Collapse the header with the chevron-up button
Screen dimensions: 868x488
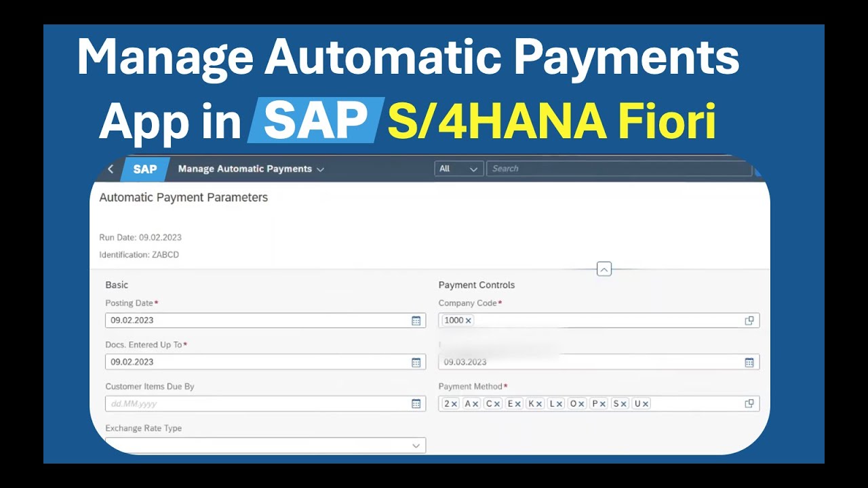coord(604,270)
